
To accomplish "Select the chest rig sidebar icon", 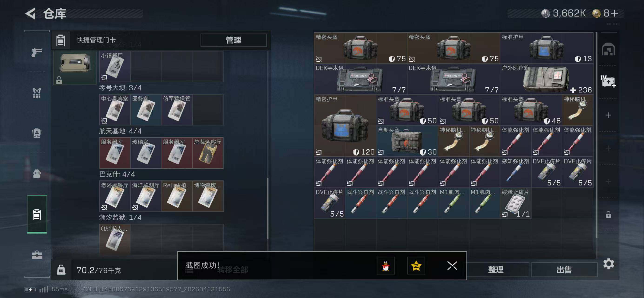I will click(37, 93).
